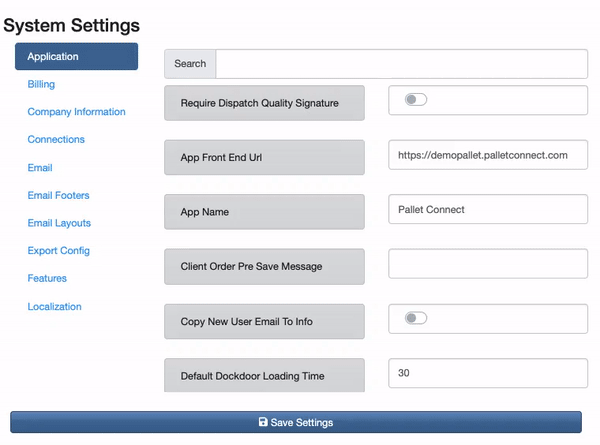Click the floppy disk icon on Save Settings
The image size is (600, 445).
[x=263, y=422]
